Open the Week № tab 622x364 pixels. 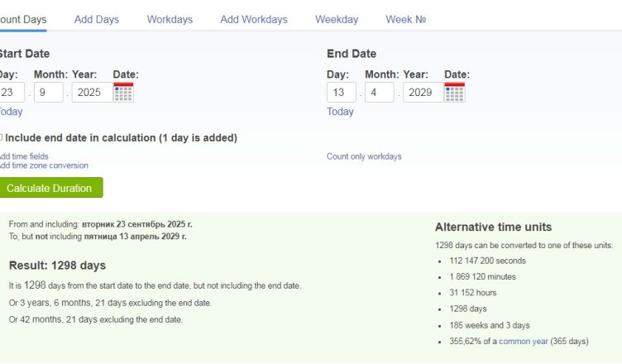pyautogui.click(x=407, y=19)
